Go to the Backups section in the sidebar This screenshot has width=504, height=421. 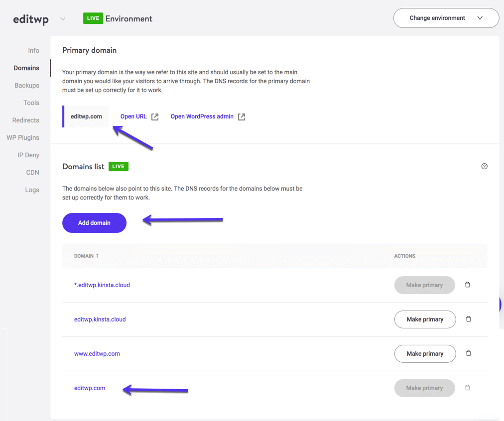[x=26, y=85]
